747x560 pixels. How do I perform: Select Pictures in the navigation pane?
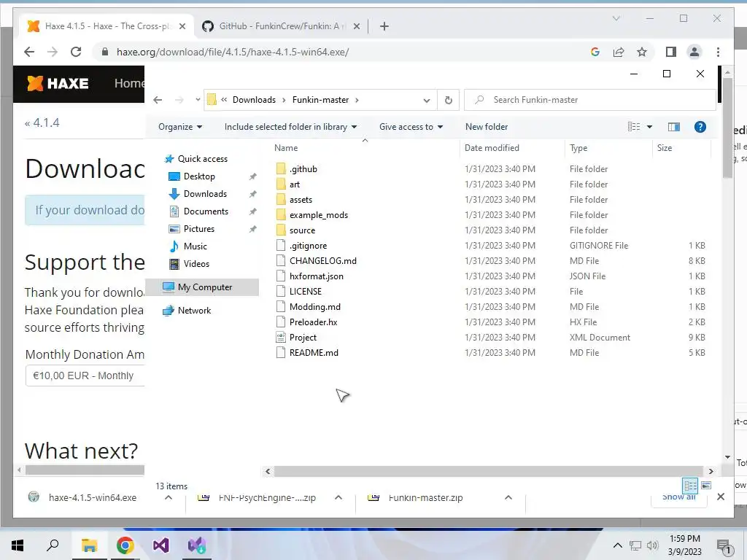pos(198,229)
